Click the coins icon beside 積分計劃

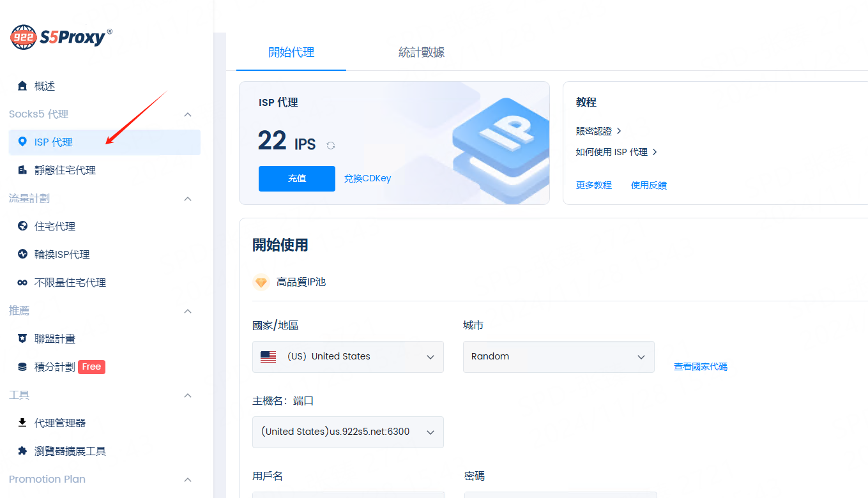click(22, 367)
